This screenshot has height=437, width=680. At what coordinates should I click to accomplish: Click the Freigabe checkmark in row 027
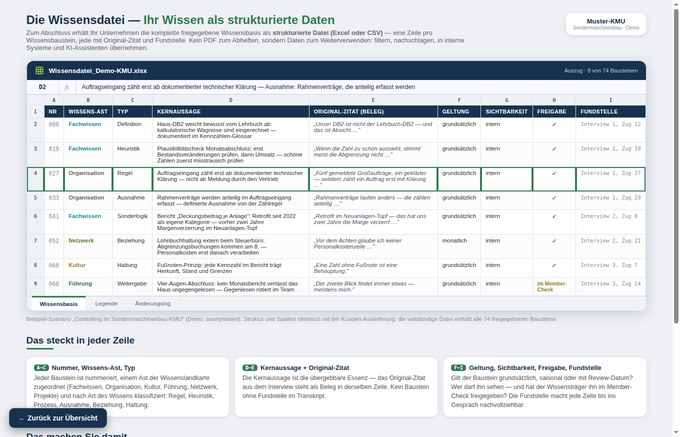pos(554,173)
